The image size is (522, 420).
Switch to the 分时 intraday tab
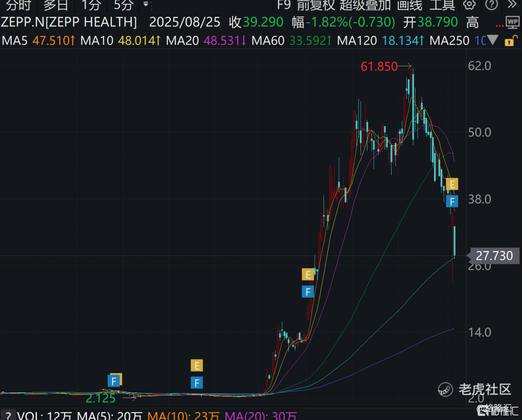click(x=18, y=5)
